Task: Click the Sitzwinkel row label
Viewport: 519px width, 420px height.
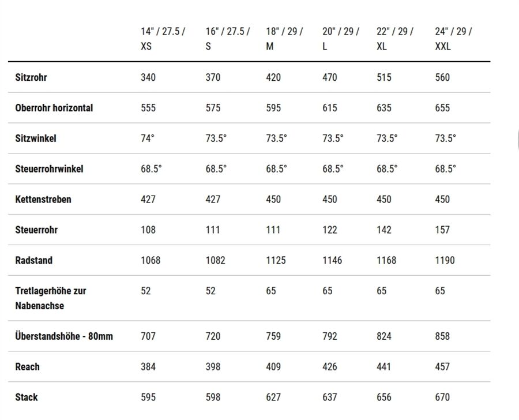Action: (x=36, y=138)
